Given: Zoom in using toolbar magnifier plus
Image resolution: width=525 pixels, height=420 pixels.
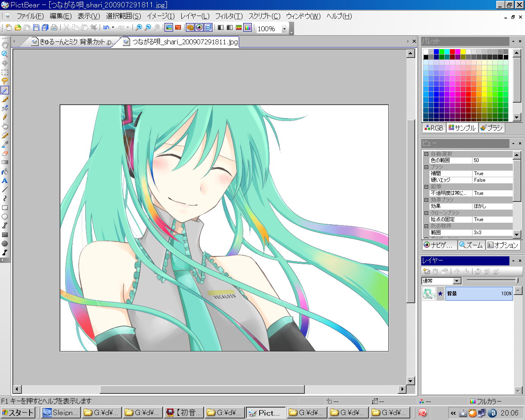Looking at the screenshot, I should tap(139, 27).
